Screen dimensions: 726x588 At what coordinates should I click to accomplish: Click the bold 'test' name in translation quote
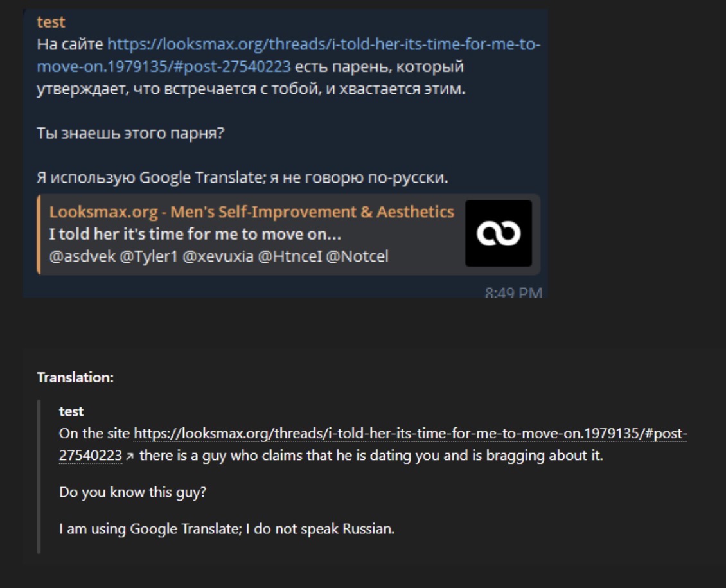coord(71,411)
